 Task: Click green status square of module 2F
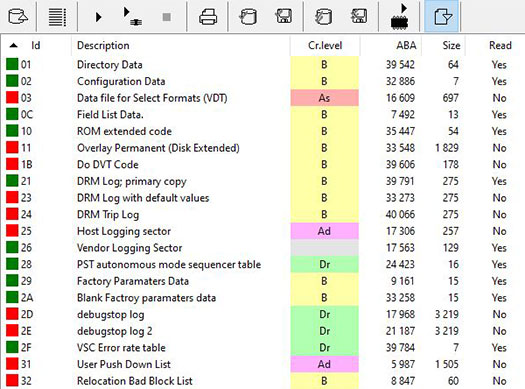[12, 347]
